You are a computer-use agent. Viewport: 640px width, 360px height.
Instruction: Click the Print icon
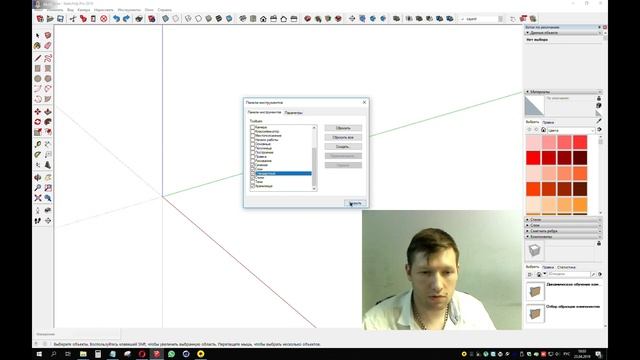point(139,19)
